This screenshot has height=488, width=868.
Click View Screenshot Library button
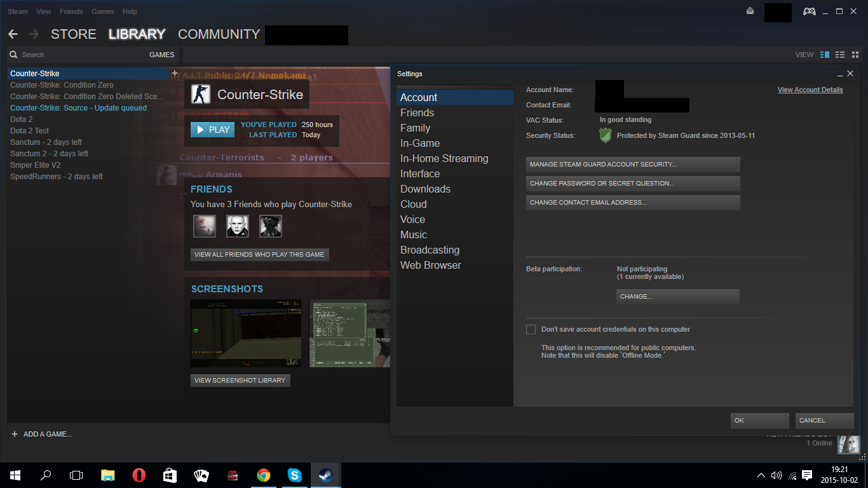click(240, 381)
